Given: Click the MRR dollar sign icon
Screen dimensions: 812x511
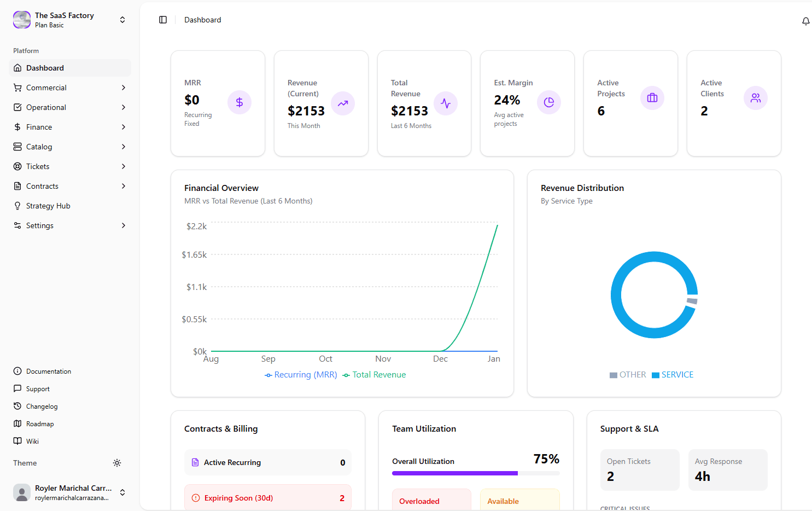Looking at the screenshot, I should 239,102.
